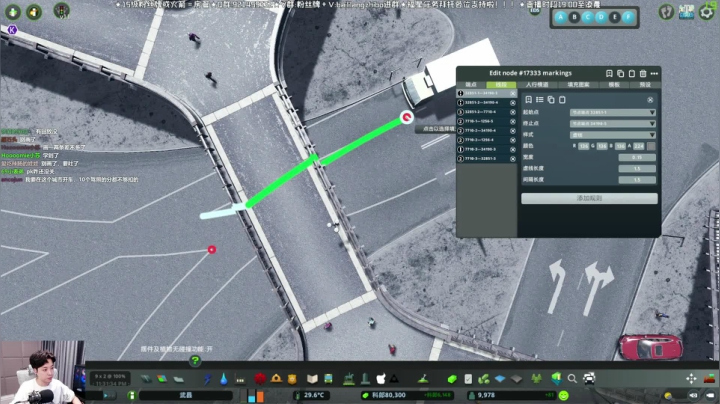The height and width of the screenshot is (404, 720).
Task: Switch to the 线段 lines tab
Action: pos(501,85)
